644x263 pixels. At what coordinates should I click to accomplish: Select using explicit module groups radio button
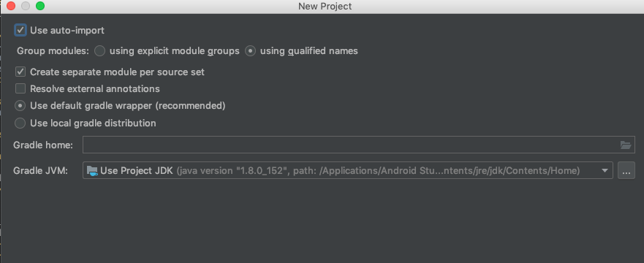point(100,51)
